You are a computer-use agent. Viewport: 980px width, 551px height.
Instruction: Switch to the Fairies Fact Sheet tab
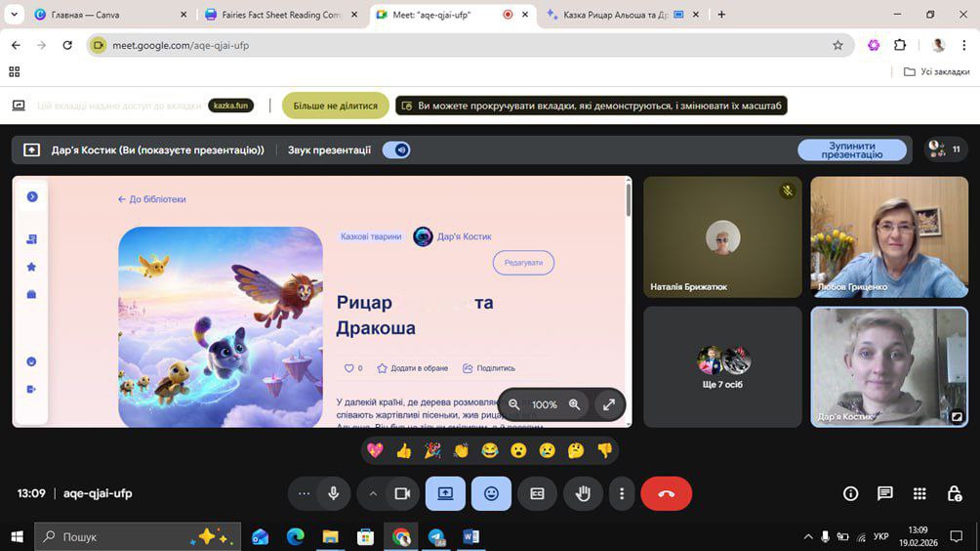coord(278,15)
